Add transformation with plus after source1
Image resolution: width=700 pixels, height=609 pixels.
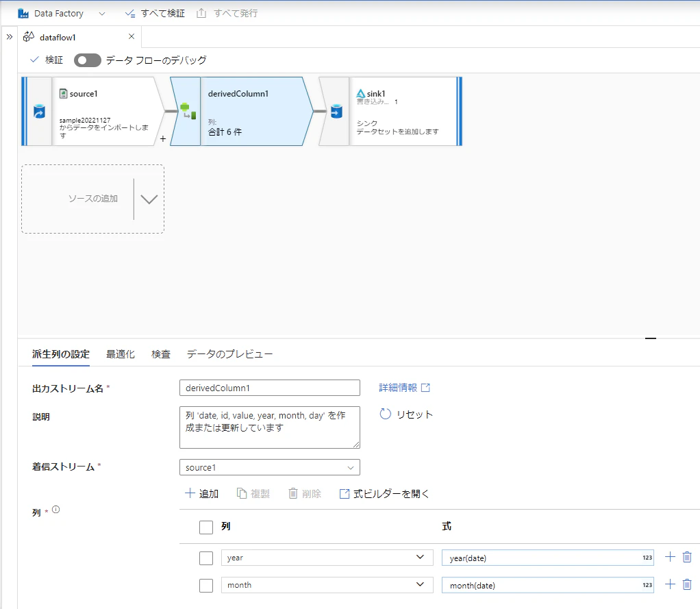click(163, 139)
